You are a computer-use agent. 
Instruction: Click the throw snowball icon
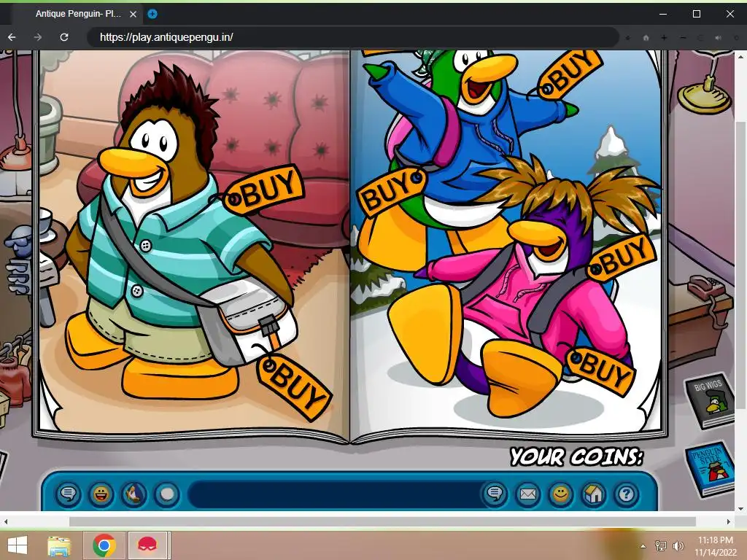point(167,494)
